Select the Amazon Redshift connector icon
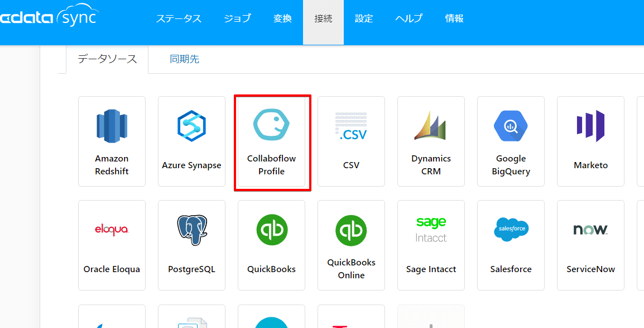This screenshot has width=644, height=328. [x=112, y=126]
